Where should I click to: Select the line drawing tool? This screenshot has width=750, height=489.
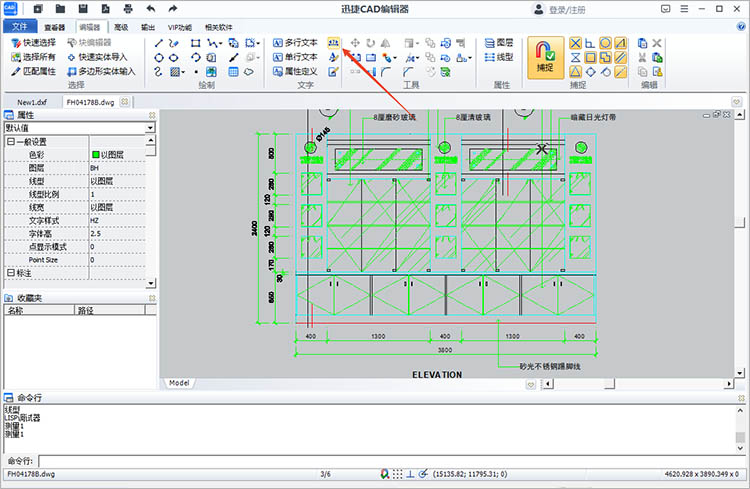coord(159,43)
